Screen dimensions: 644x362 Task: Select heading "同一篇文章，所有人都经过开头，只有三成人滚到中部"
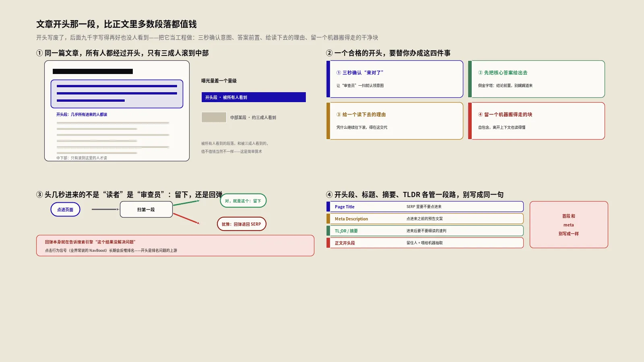pos(122,53)
